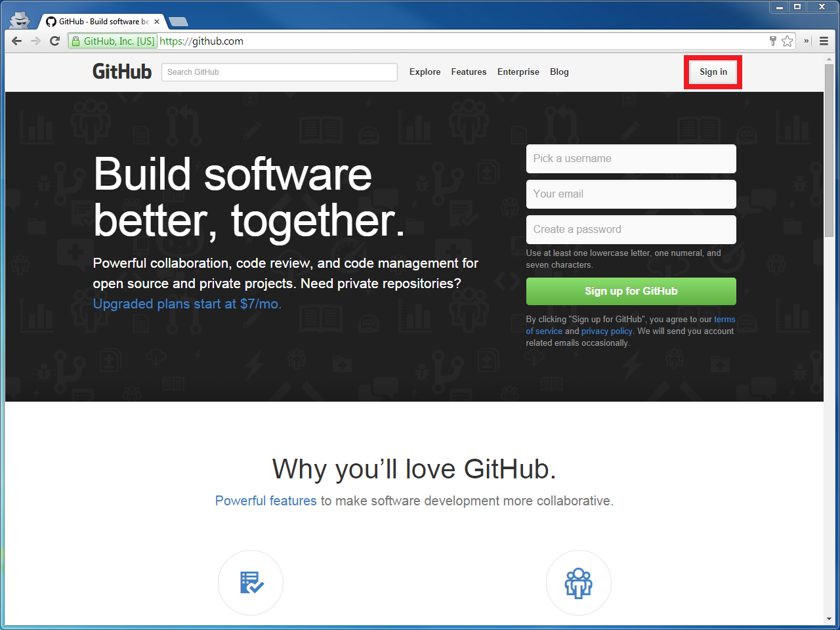Click the 'Why you'll love GitHub.' heading
The image size is (840, 630).
(x=414, y=469)
